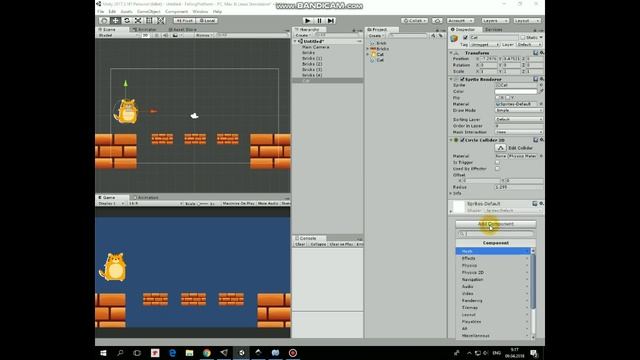Toggle Flip X checkbox

498,98
